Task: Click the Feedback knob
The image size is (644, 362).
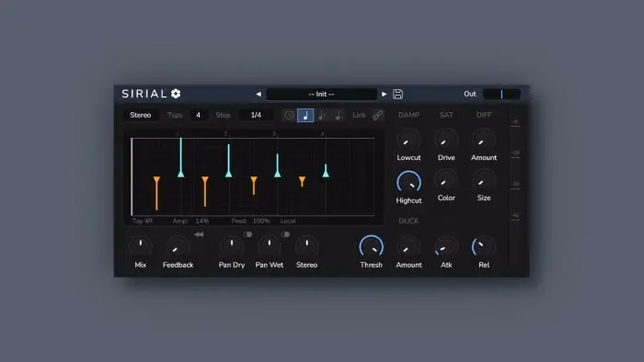Action: click(x=178, y=247)
